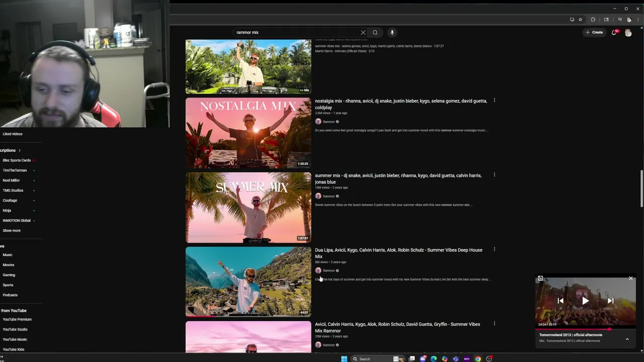Start voice search with the microphone icon
The image size is (644, 362).
[392, 33]
